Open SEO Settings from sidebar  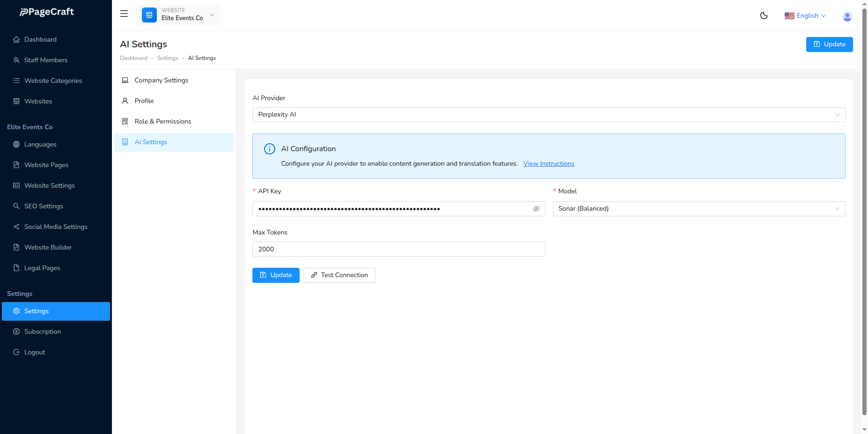pos(44,206)
